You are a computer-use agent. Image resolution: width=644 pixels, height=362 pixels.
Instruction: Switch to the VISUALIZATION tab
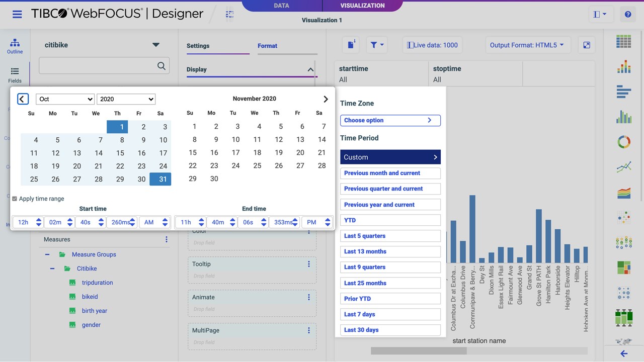[x=362, y=6]
